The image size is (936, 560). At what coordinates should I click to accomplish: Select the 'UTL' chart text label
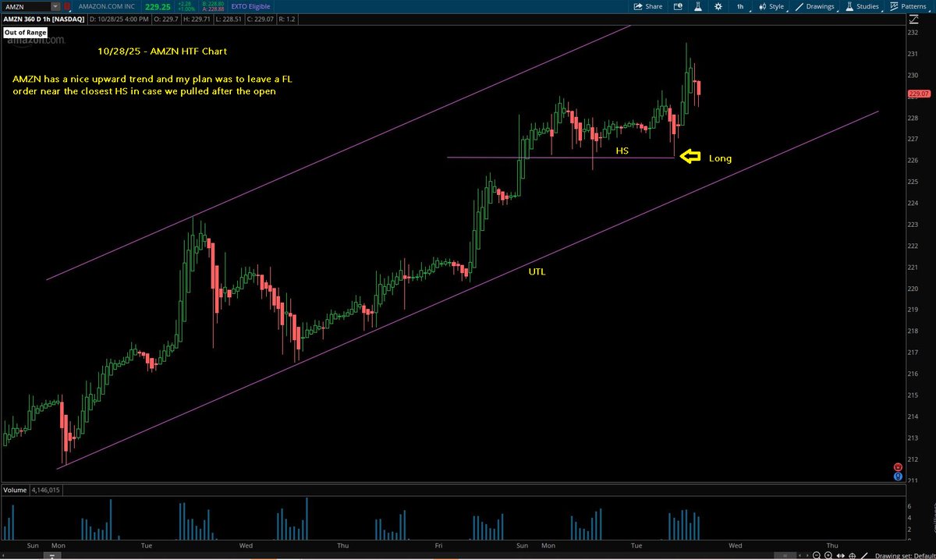(x=537, y=272)
